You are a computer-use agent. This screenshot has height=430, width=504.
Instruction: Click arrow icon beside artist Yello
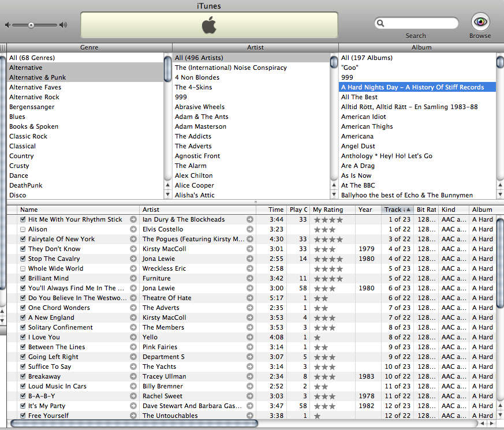click(x=250, y=337)
